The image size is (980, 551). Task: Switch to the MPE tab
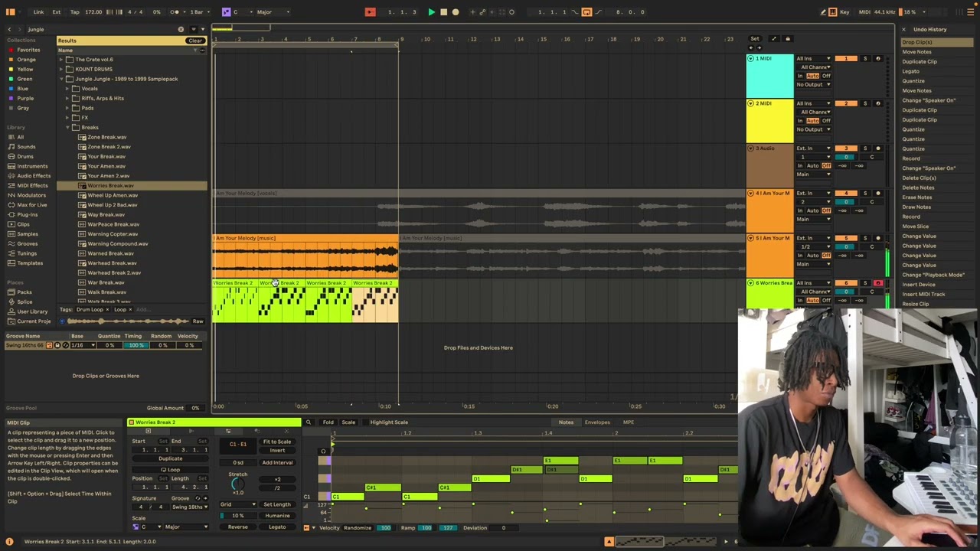click(x=628, y=422)
